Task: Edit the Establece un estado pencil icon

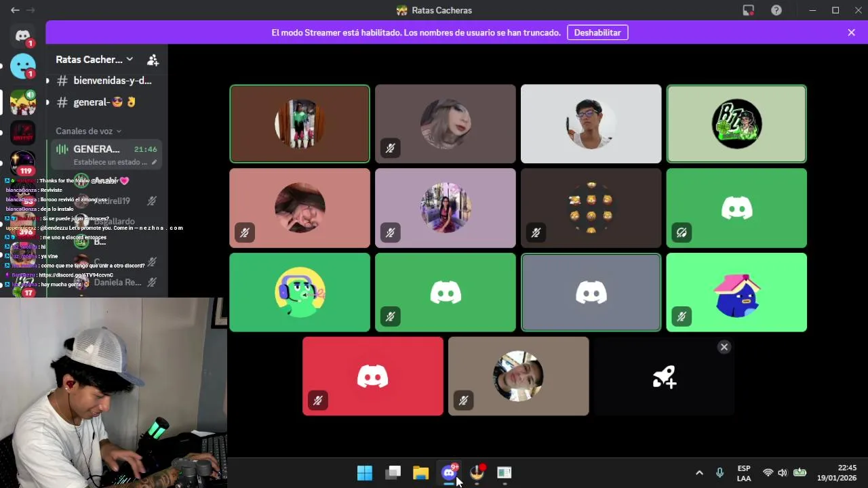Action: [155, 163]
